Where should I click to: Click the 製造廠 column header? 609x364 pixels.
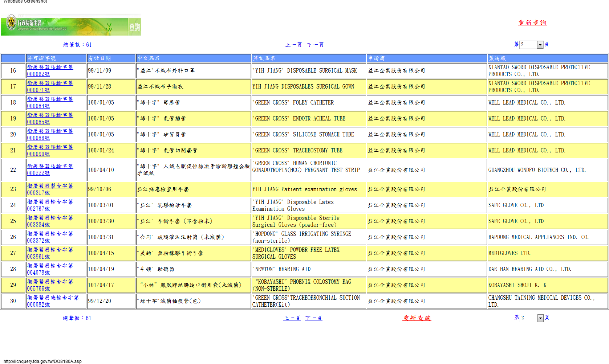coord(548,58)
